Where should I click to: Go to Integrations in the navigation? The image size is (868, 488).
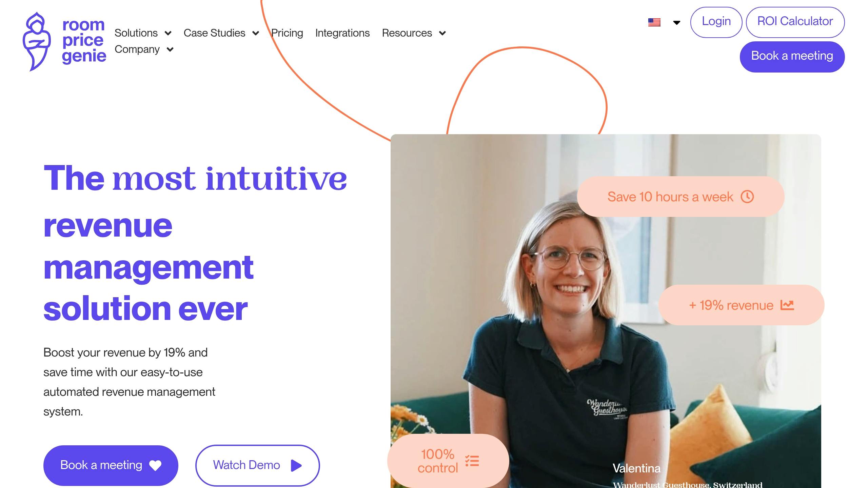pos(342,33)
